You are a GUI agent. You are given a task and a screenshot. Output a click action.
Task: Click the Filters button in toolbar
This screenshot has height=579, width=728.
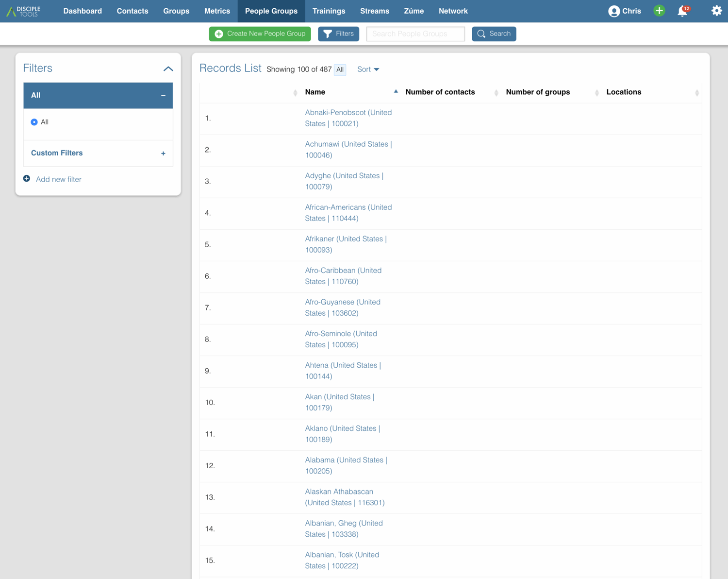[x=338, y=34]
